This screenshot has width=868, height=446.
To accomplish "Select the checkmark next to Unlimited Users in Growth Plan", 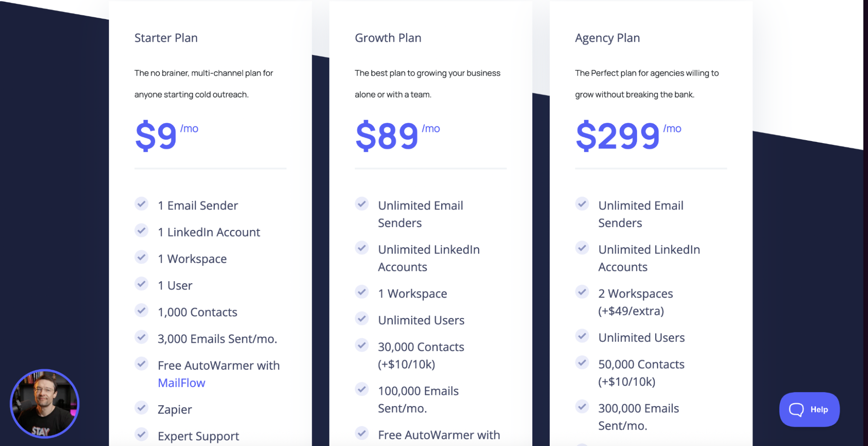I will click(x=362, y=318).
